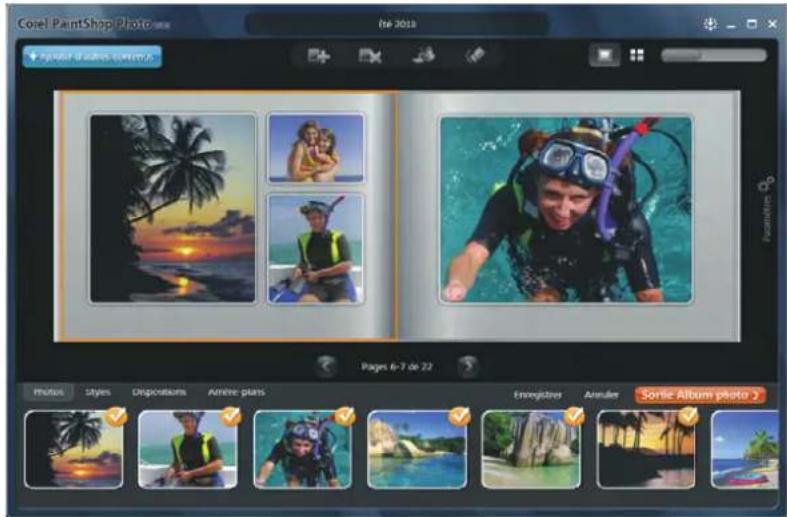
Task: Click the eraser icon in the toolbar
Action: (475, 55)
